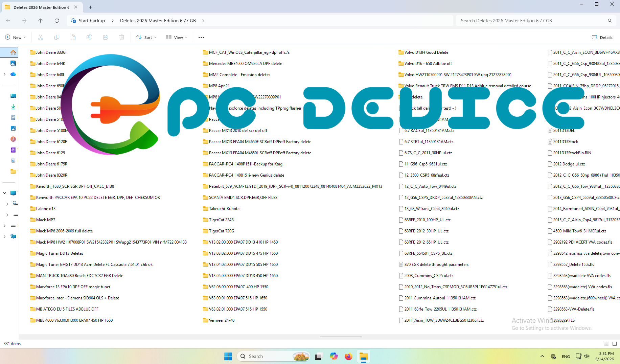Click the Paste clipboard icon

click(73, 37)
